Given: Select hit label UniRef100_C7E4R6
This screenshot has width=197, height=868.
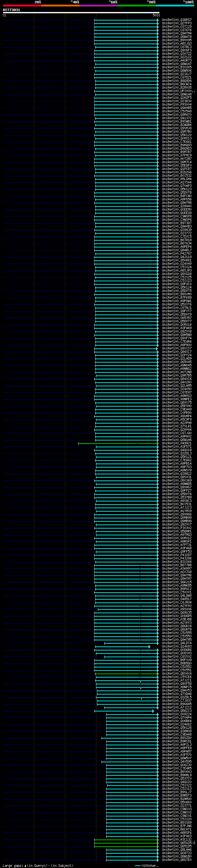Looking at the screenshot, I should tap(176, 342).
